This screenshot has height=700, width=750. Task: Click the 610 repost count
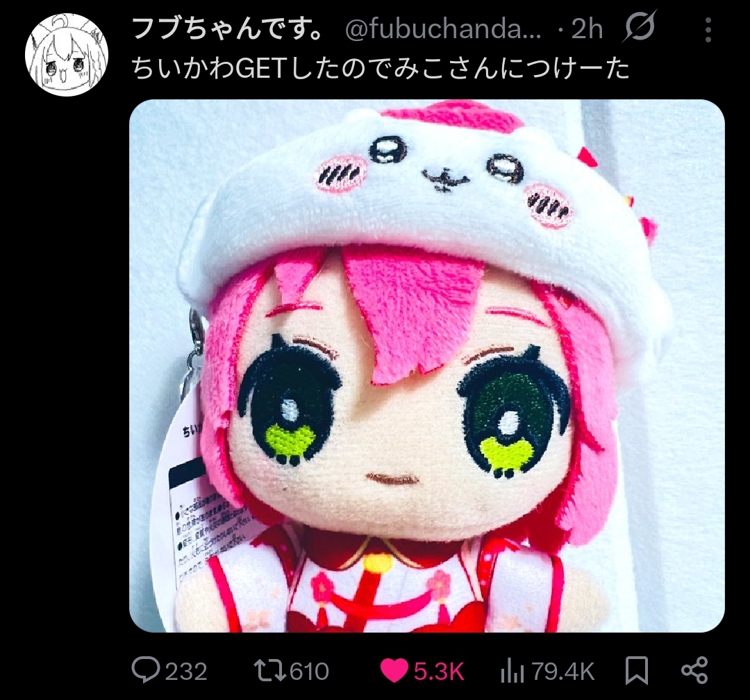point(310,672)
